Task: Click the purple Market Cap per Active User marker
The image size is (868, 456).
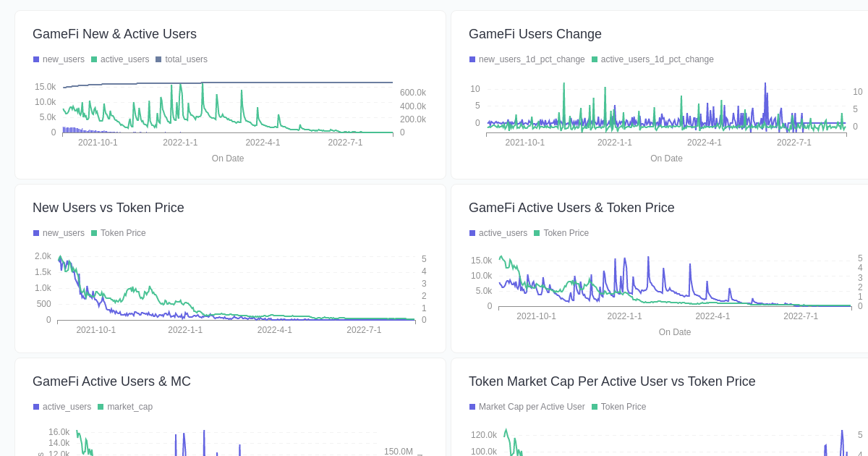Action: pyautogui.click(x=472, y=407)
